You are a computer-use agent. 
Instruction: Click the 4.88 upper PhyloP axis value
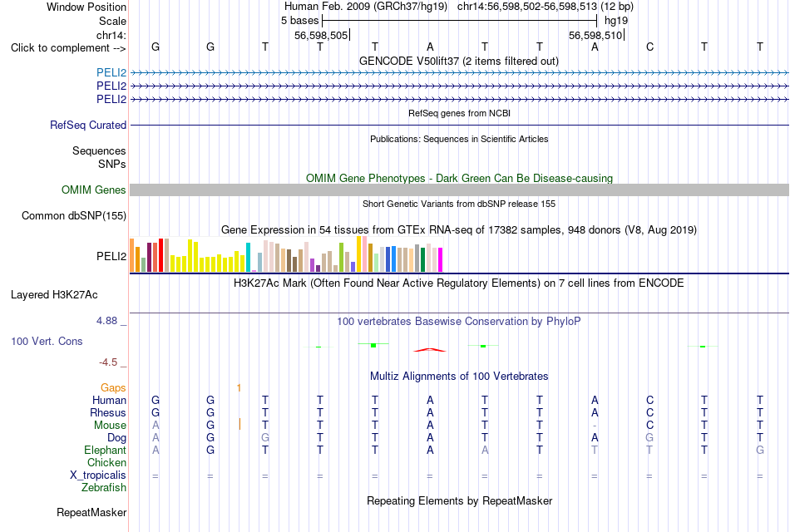tap(106, 320)
